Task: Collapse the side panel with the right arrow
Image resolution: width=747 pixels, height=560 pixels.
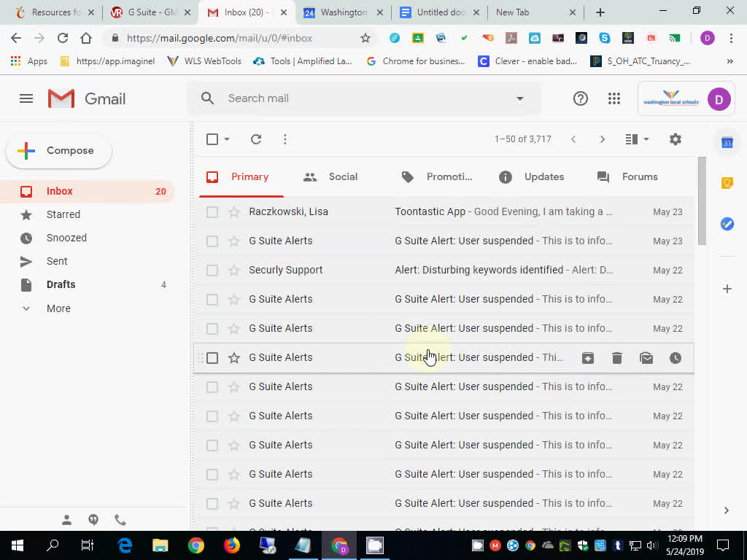Action: point(727,510)
